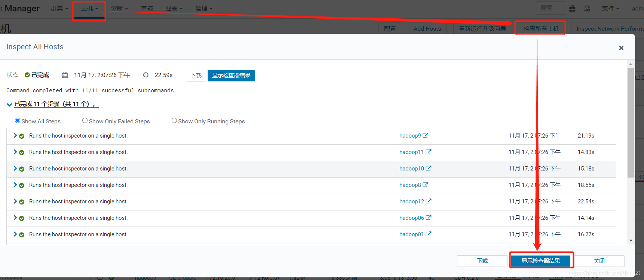Open the 图表 dropdown menu

pos(174,8)
